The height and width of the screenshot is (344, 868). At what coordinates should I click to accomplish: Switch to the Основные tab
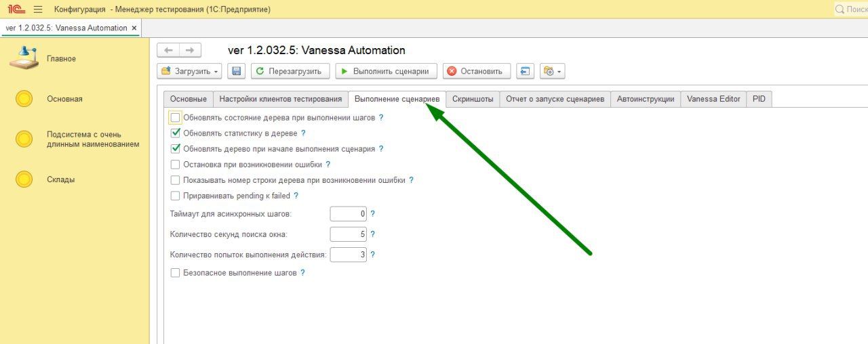tap(188, 99)
